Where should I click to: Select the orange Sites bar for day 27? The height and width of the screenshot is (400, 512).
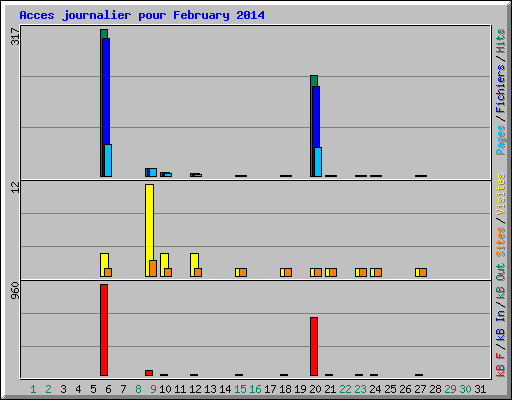click(423, 272)
